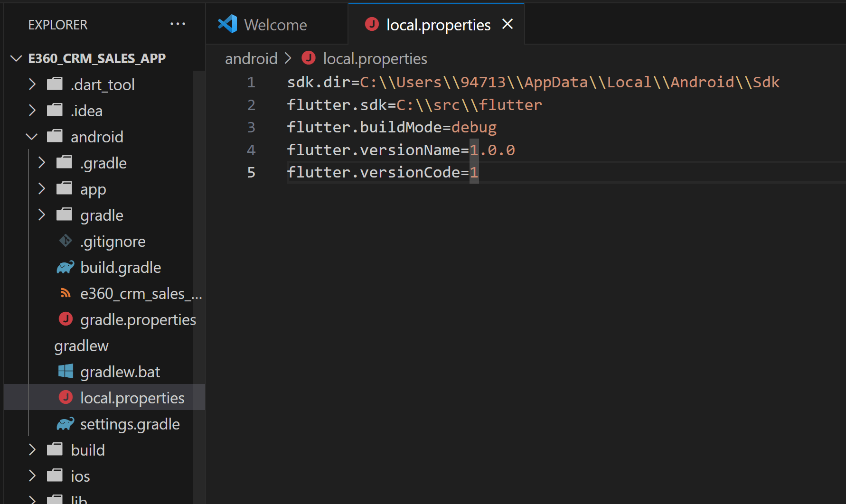Expand the ios folder
846x504 pixels.
pyautogui.click(x=31, y=476)
